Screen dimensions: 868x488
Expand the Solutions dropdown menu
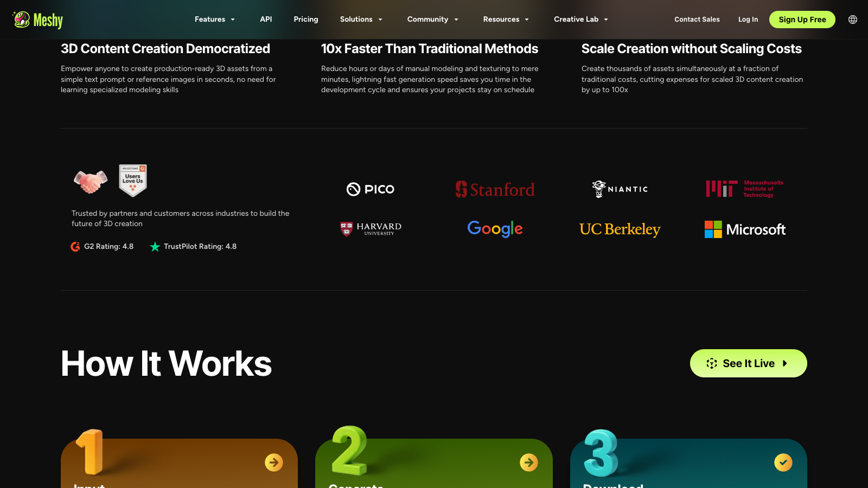click(x=361, y=20)
